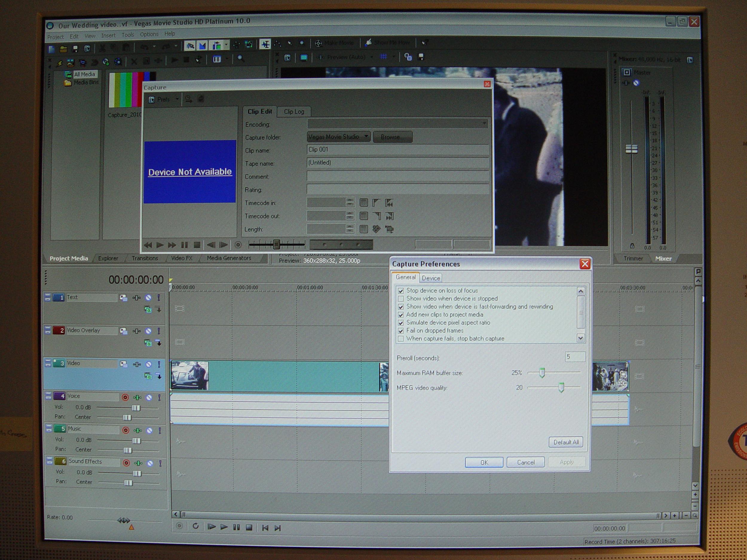The height and width of the screenshot is (560, 747).
Task: Open the Tools menu
Action: click(128, 35)
